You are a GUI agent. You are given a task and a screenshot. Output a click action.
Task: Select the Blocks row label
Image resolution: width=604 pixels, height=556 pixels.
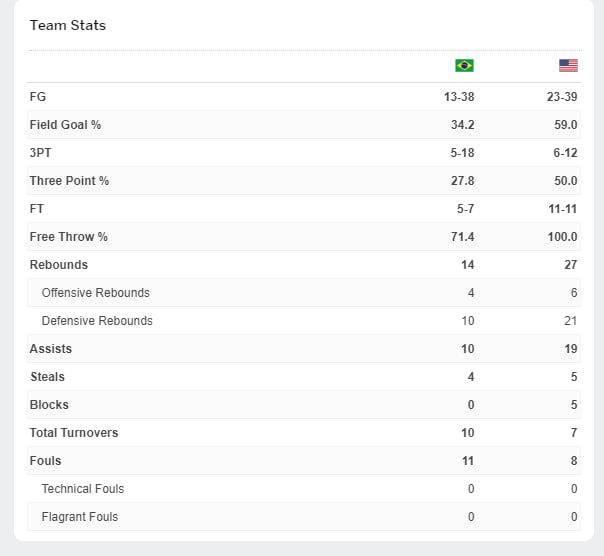(49, 405)
